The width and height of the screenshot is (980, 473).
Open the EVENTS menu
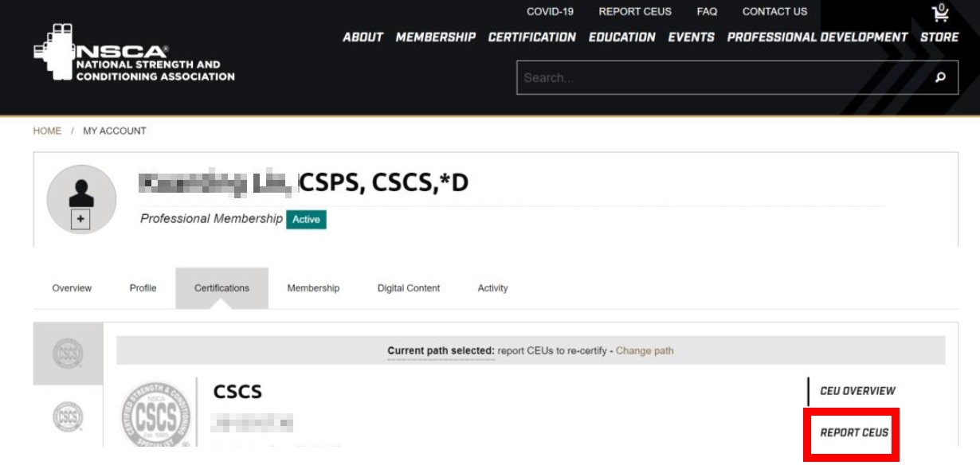click(691, 37)
